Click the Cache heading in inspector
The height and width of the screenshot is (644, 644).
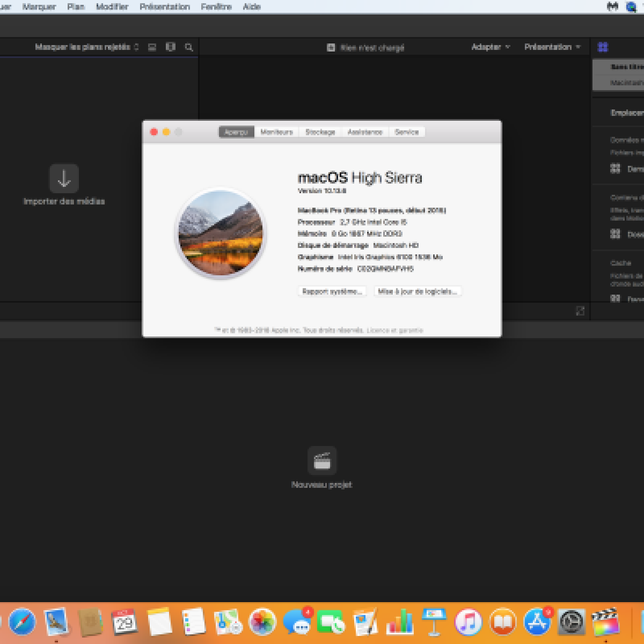621,263
